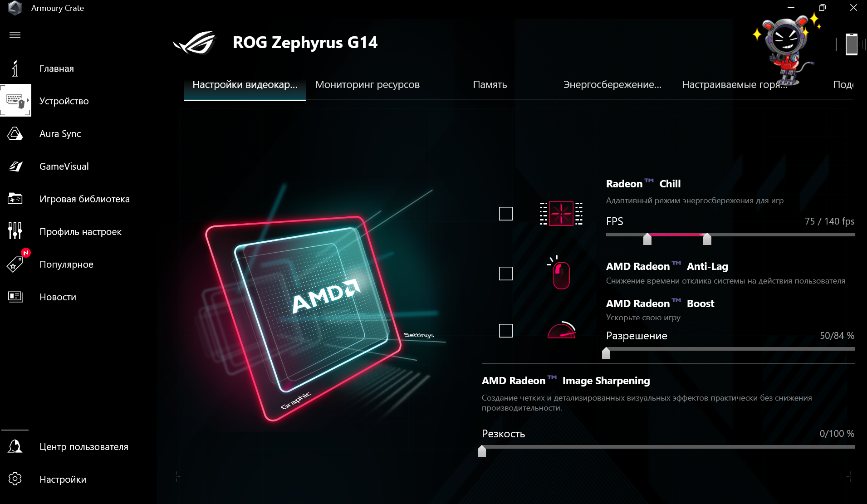867x504 pixels.
Task: Select the Aura Sync sidebar icon
Action: coord(15,133)
